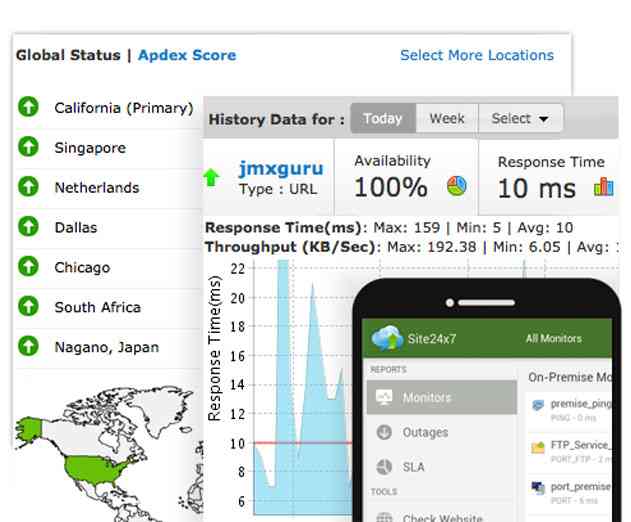
Task: Open the Response Time bar chart icon
Action: pyautogui.click(x=604, y=187)
